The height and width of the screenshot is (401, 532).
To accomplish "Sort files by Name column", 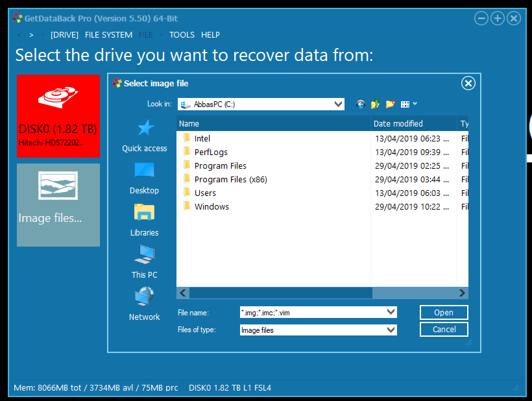I will (x=274, y=123).
